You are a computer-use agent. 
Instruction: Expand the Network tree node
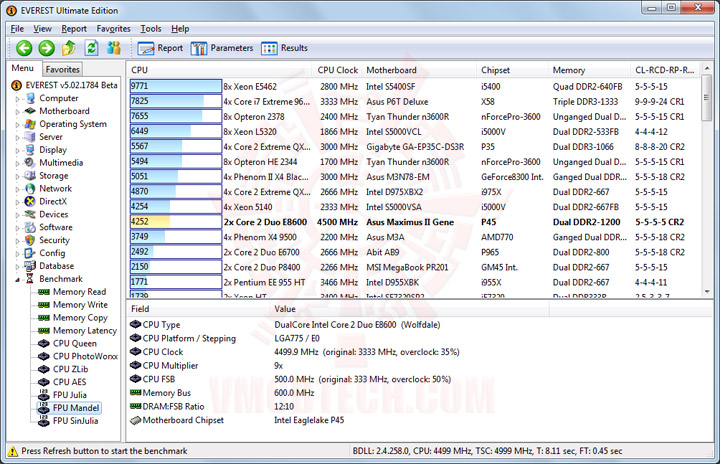17,189
